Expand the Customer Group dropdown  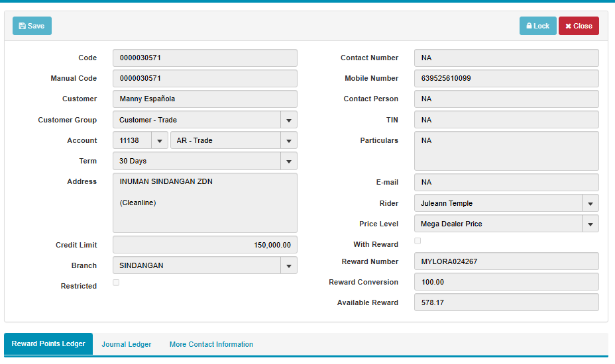click(289, 120)
